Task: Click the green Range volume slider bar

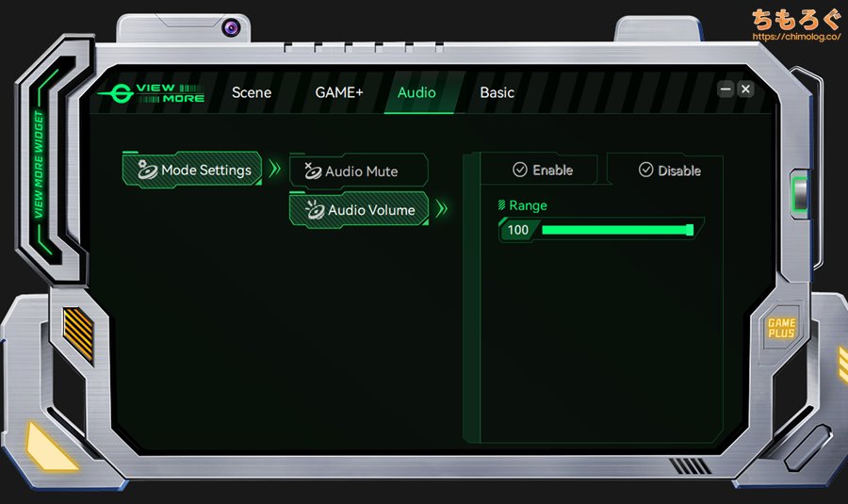Action: pyautogui.click(x=616, y=230)
